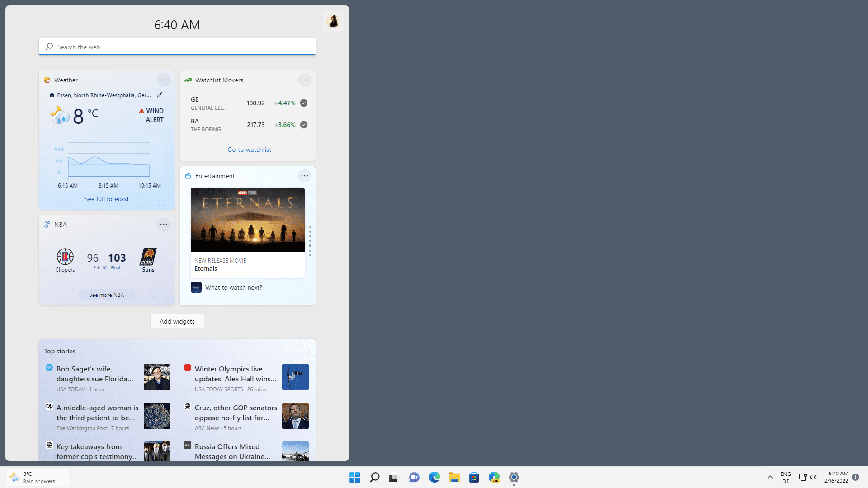The width and height of the screenshot is (868, 488).
Task: Open the Teams Chat taskbar icon
Action: (x=414, y=477)
